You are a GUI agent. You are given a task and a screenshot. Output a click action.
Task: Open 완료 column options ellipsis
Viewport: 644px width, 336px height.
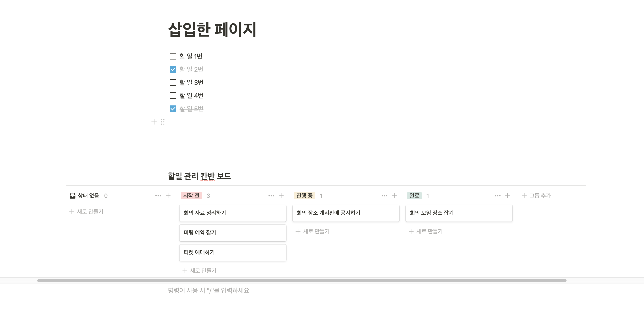coord(497,196)
